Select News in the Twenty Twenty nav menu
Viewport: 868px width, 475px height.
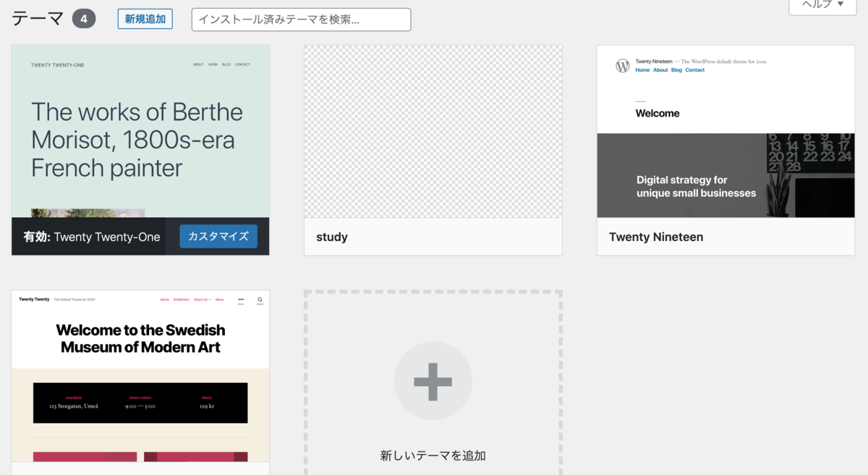219,299
